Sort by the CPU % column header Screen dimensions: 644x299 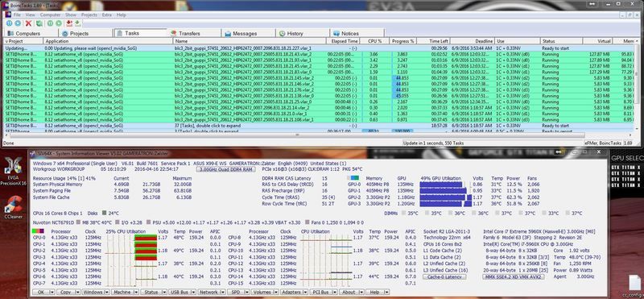coord(374,41)
